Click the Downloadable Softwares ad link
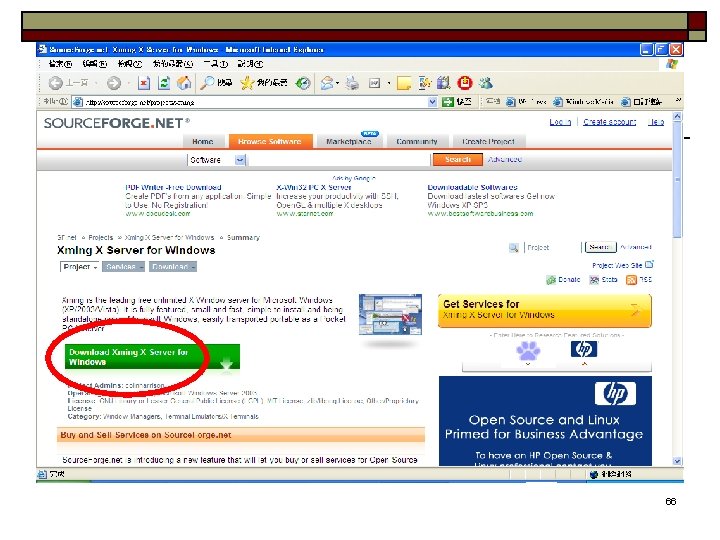Viewport: 720px width, 540px height. click(472, 187)
